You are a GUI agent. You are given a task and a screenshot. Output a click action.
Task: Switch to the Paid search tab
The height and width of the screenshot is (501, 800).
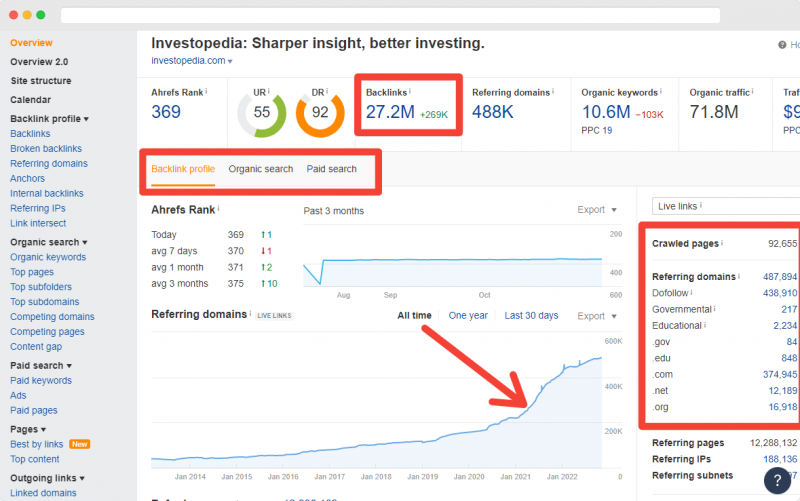tap(332, 169)
